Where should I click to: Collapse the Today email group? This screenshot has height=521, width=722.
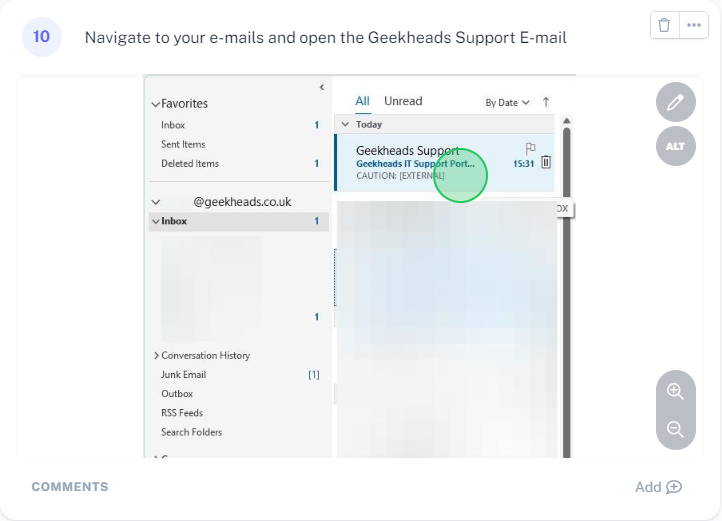[x=345, y=125]
